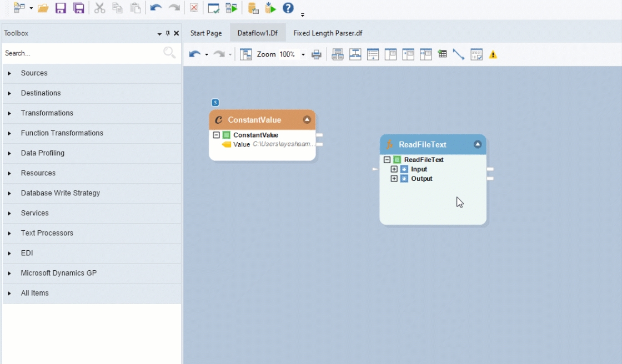Viewport: 622px width, 364px height.
Task: Collapse the ReadFileText object with its arrow
Action: (x=478, y=144)
